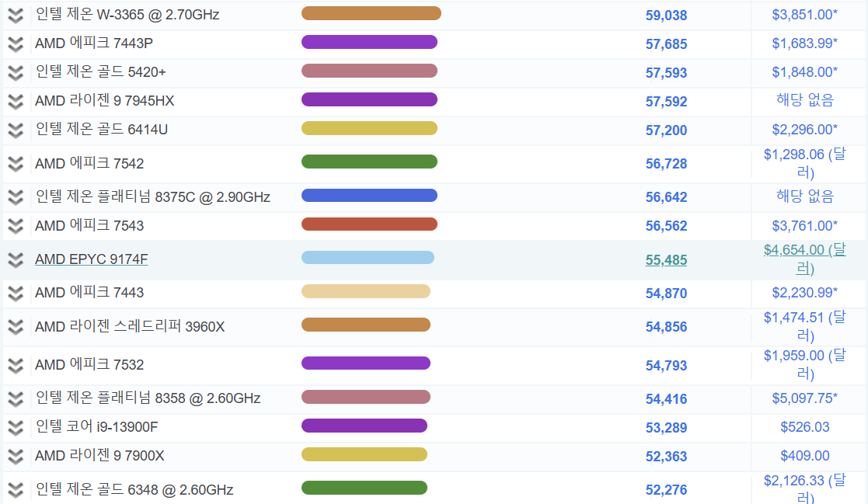Image resolution: width=868 pixels, height=504 pixels.
Task: Expand the 인텔 제온 골드 5420+ row chevron
Action: tap(16, 72)
